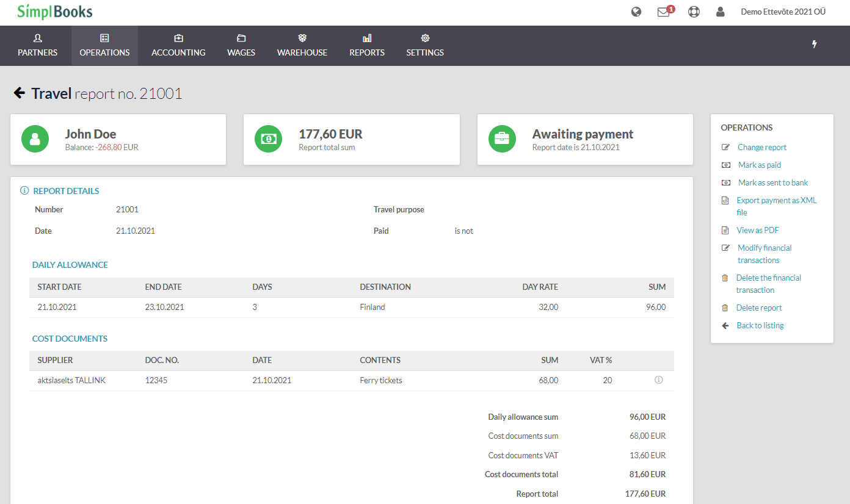Click Mark as sent to bank link
Image resolution: width=850 pixels, height=504 pixels.
[773, 182]
